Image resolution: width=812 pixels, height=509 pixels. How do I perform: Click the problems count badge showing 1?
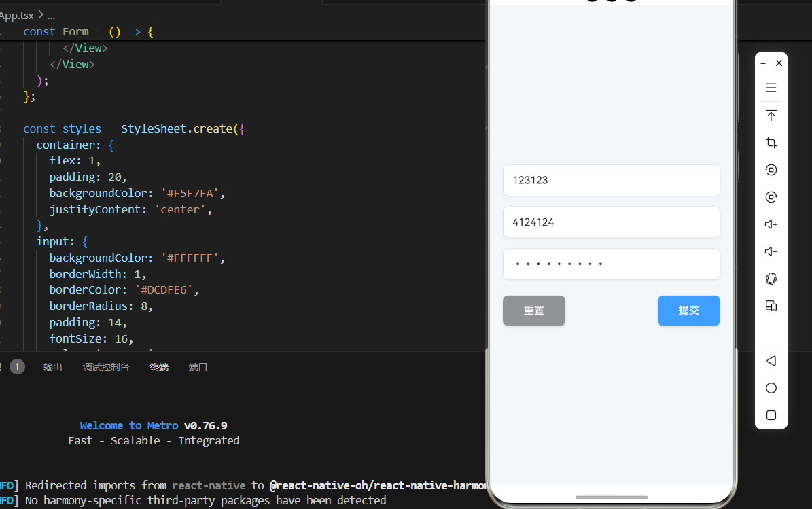click(x=17, y=366)
